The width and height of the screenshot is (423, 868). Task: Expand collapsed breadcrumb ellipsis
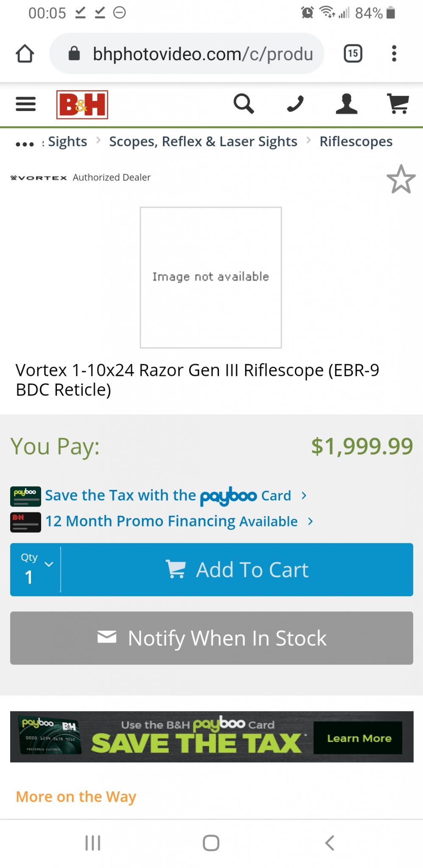click(25, 144)
